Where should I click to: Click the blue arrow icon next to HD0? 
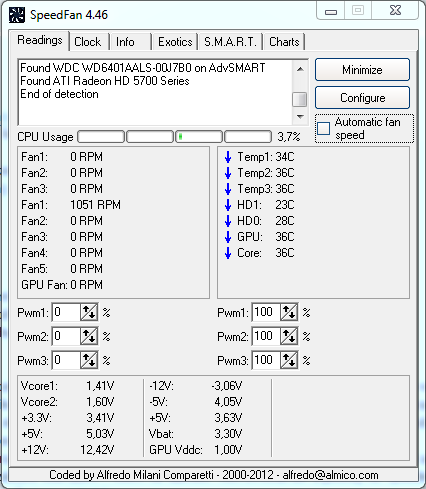click(x=228, y=221)
